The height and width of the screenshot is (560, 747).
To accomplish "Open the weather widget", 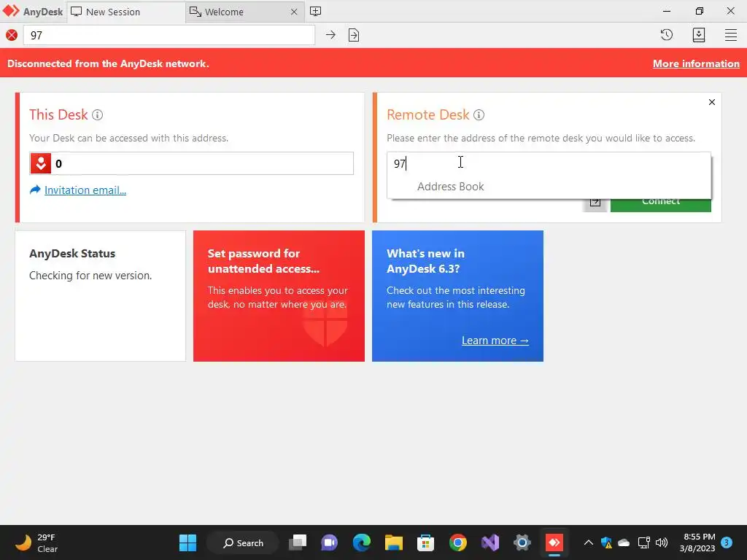I will pos(37,542).
